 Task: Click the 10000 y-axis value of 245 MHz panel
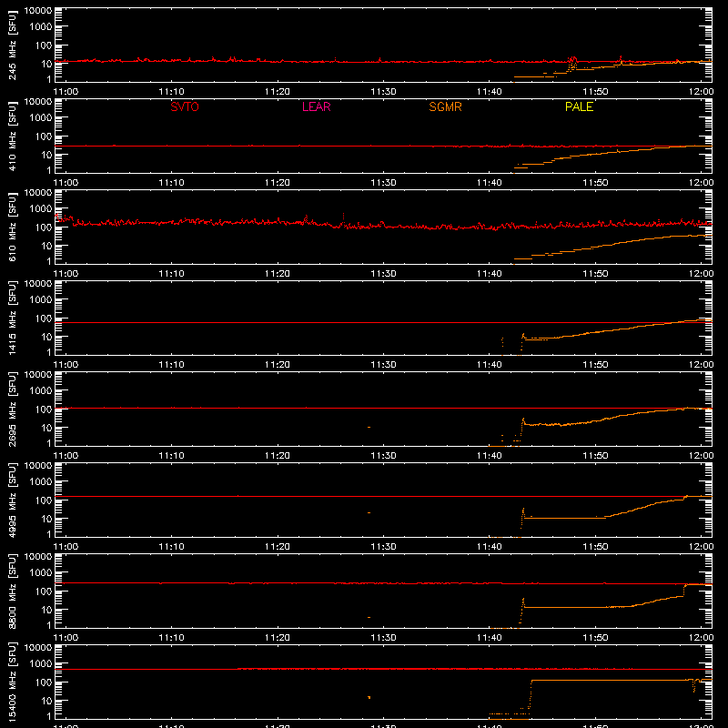[38, 11]
